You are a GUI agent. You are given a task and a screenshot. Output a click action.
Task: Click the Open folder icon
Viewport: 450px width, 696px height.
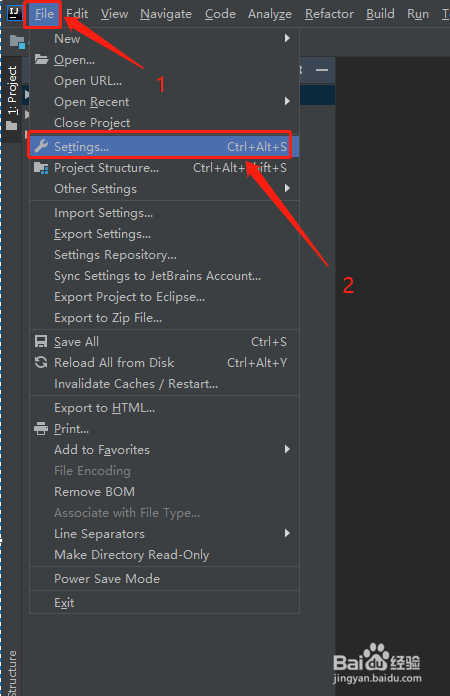41,59
